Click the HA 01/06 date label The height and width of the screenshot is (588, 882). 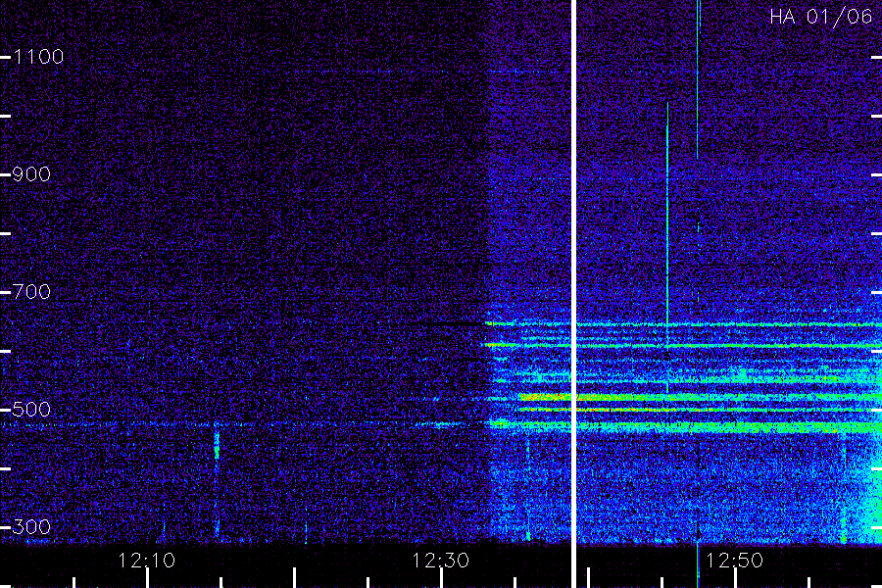(x=820, y=17)
